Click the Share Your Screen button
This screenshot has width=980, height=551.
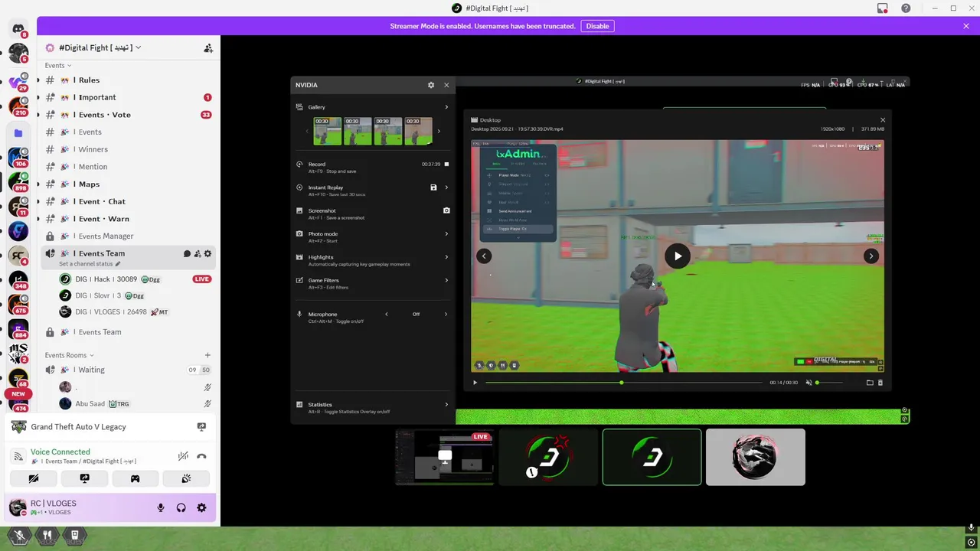point(84,478)
